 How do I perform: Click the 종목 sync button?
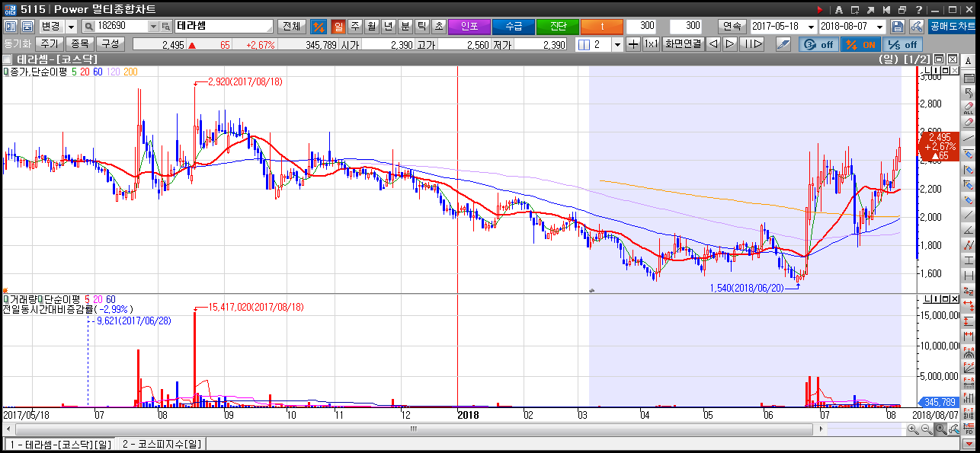(x=79, y=44)
